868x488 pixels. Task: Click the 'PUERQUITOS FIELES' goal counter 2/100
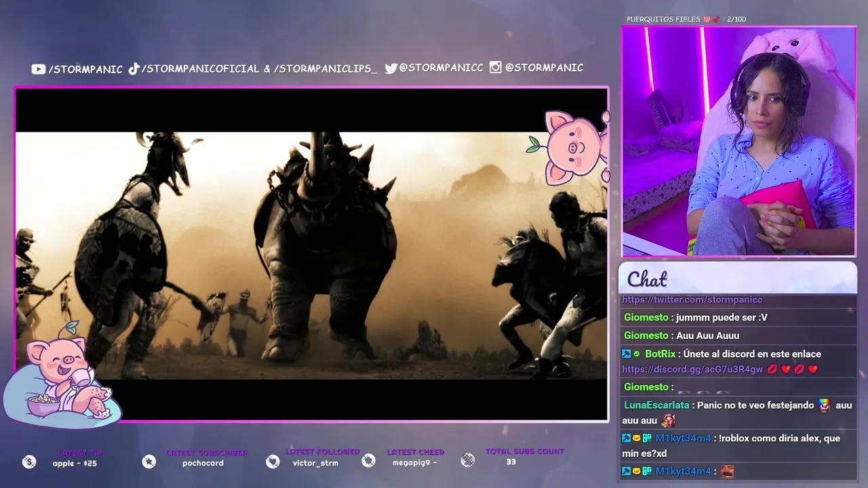(686, 19)
